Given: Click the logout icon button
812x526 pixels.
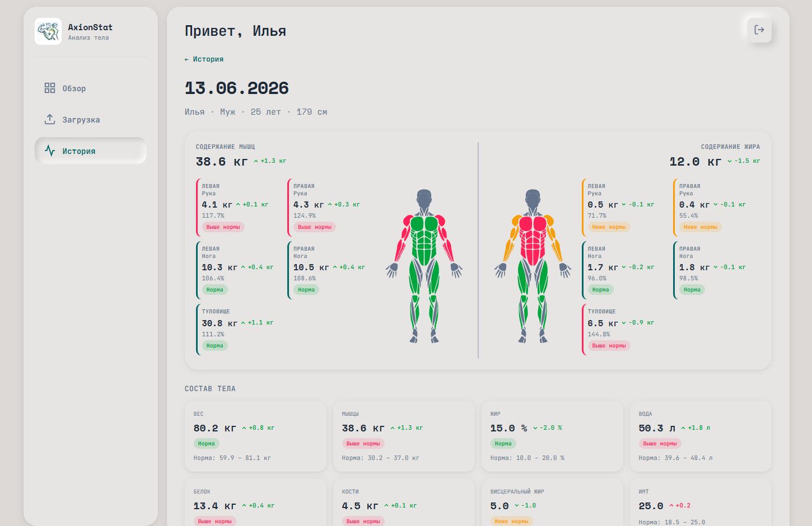Looking at the screenshot, I should tap(759, 30).
